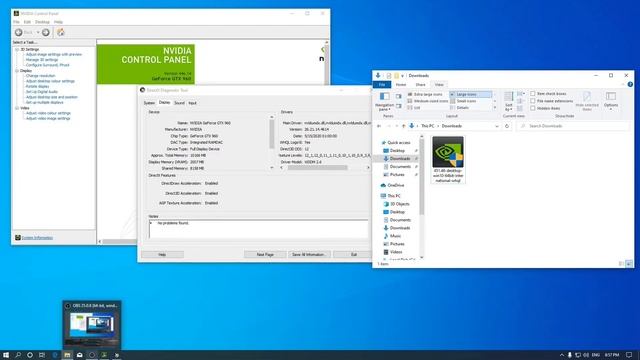640x360 pixels.
Task: Switch to the Sound tab in Diagnostic Tool
Action: [x=180, y=103]
